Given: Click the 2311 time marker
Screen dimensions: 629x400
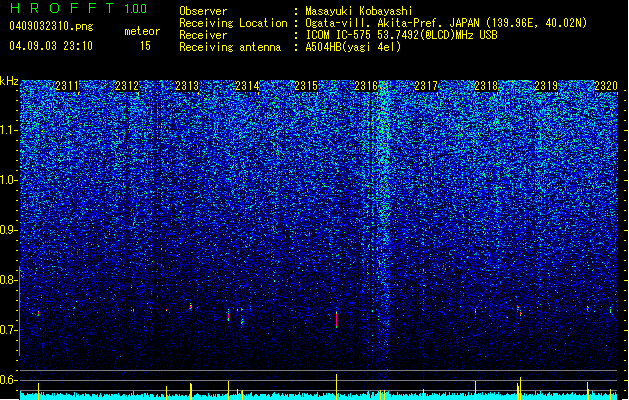Looking at the screenshot, I should point(67,86).
